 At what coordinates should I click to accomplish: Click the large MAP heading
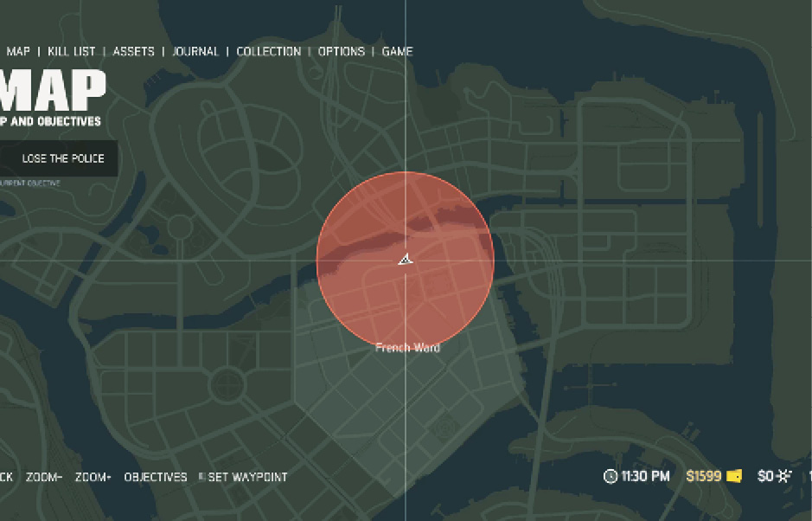pos(53,91)
